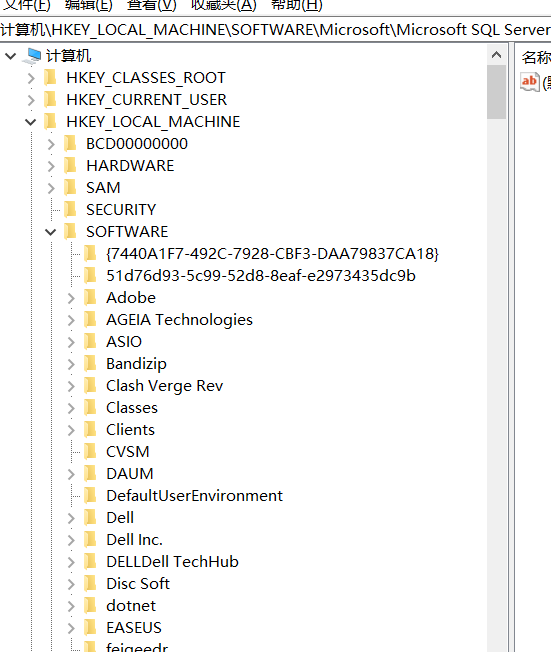
Task: Expand AGEIA Technologies chevron
Action: click(71, 320)
